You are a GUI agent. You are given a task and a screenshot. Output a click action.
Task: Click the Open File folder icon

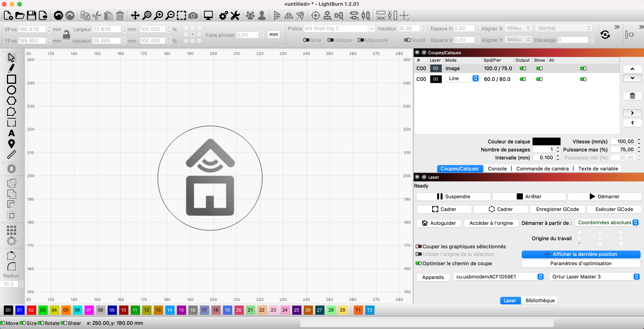coord(20,16)
